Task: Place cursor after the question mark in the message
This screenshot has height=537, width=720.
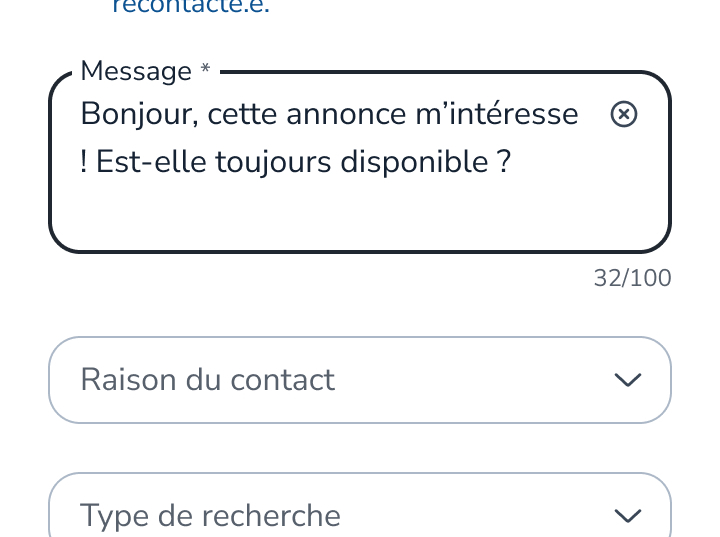Action: 513,161
